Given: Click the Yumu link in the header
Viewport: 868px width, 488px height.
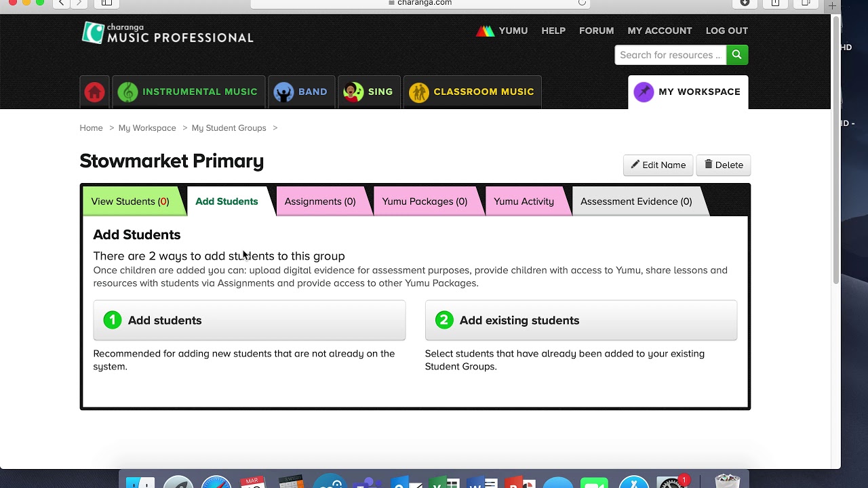Looking at the screenshot, I should (502, 30).
